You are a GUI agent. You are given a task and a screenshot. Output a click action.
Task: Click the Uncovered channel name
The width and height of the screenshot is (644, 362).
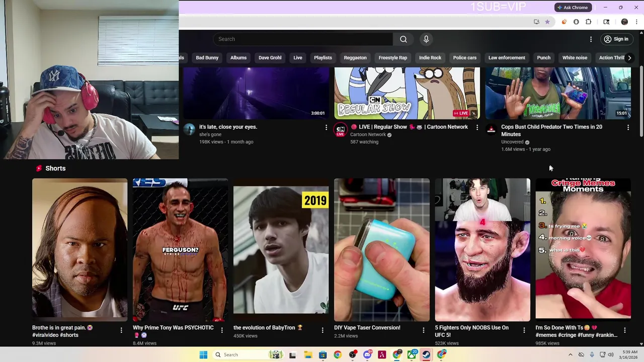click(x=512, y=142)
